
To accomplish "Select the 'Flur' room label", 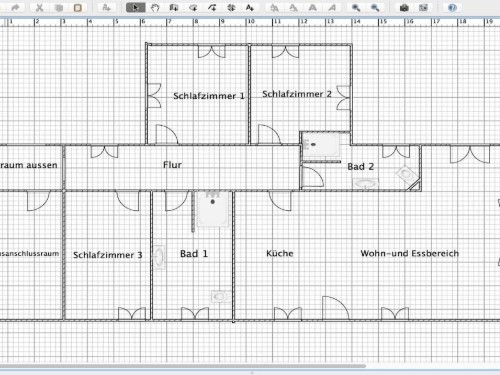I will click(x=172, y=165).
